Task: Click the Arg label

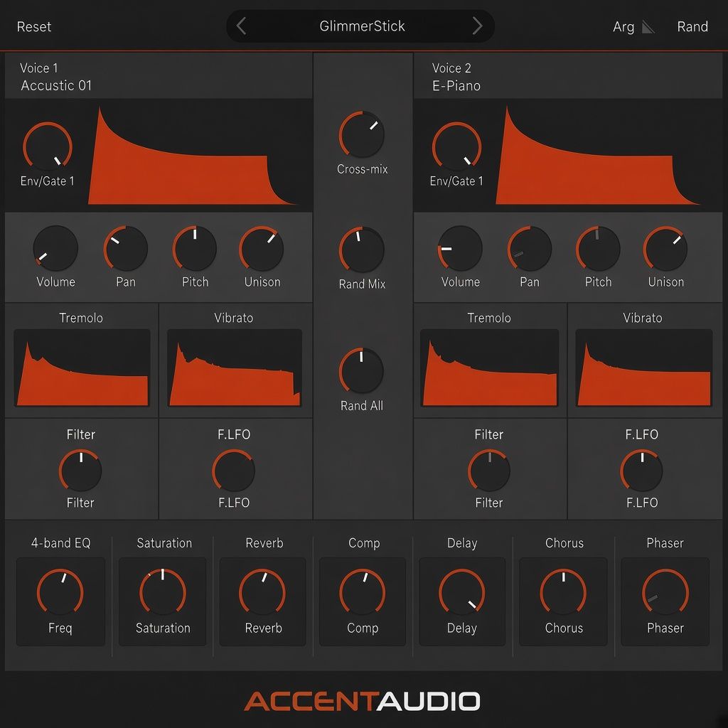Action: point(623,27)
